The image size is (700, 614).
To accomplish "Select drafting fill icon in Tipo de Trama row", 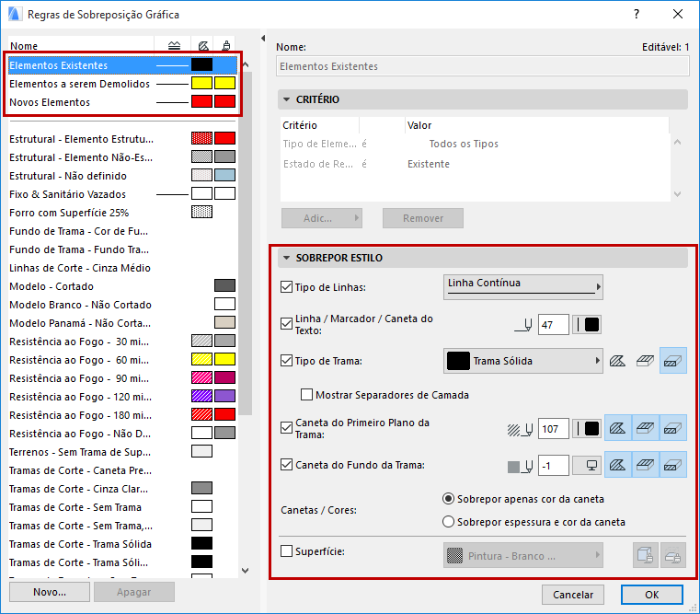I will tap(617, 361).
